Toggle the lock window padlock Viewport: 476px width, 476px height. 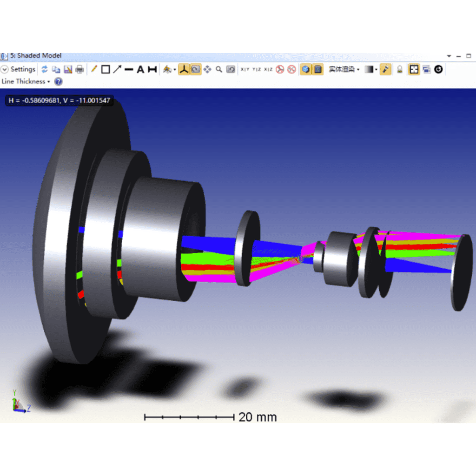[399, 70]
